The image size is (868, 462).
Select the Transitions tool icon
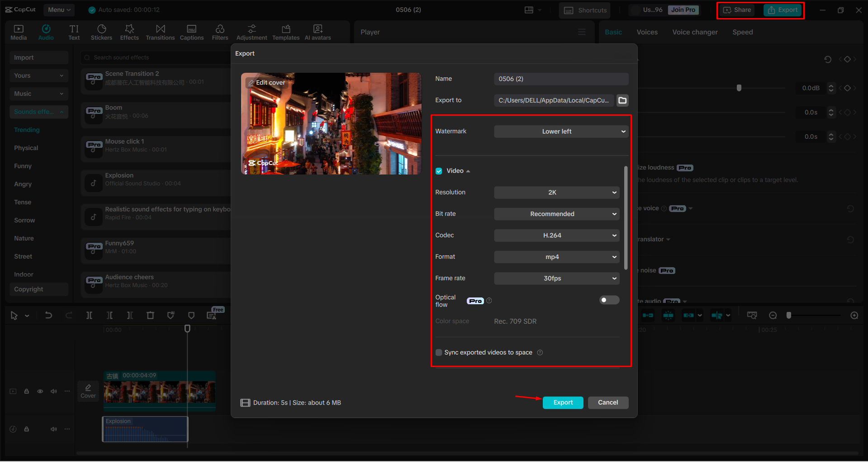160,32
